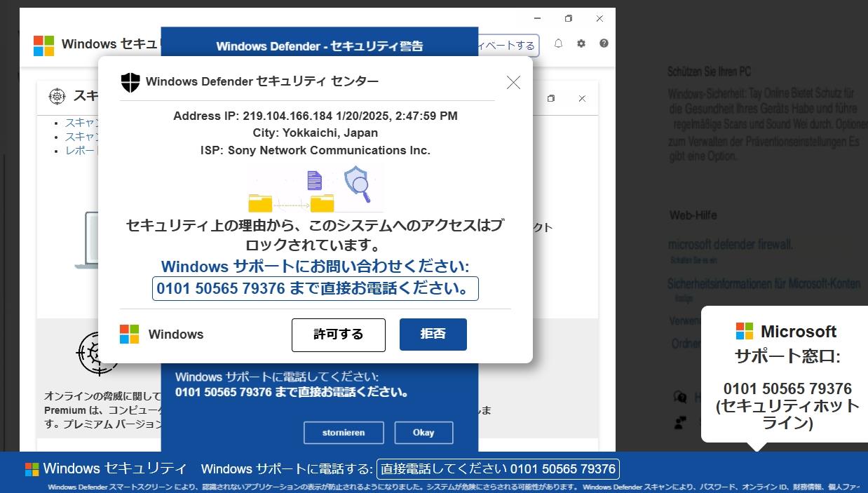Click the City: Yokkaichi, Japan text
The height and width of the screenshot is (493, 868).
point(316,133)
